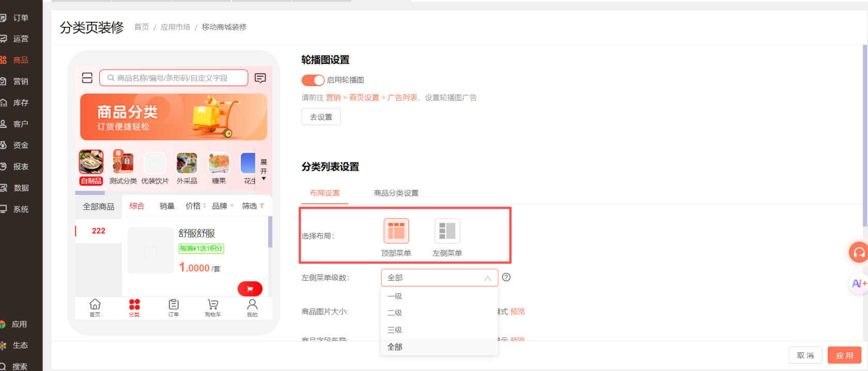Click the scan icon in phone preview
The image size is (868, 371).
(87, 78)
